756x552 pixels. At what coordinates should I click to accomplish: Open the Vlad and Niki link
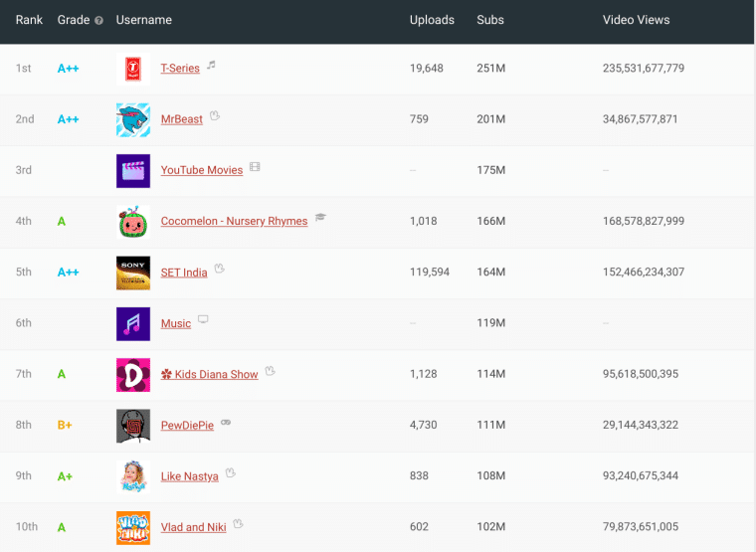pyautogui.click(x=193, y=527)
